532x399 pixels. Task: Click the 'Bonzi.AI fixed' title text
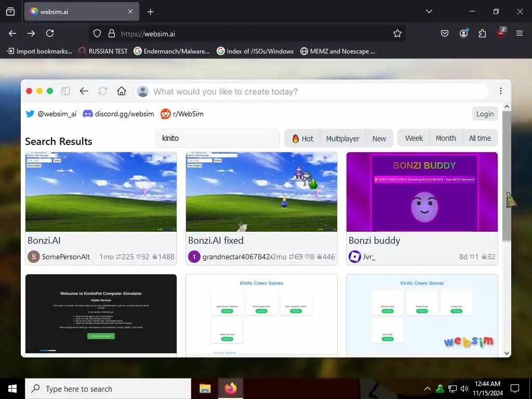[x=216, y=240]
